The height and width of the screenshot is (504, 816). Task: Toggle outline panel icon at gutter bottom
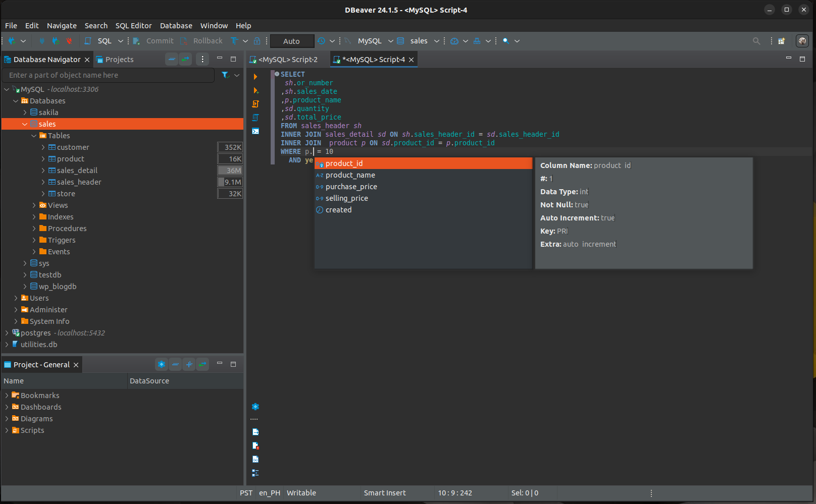256,473
